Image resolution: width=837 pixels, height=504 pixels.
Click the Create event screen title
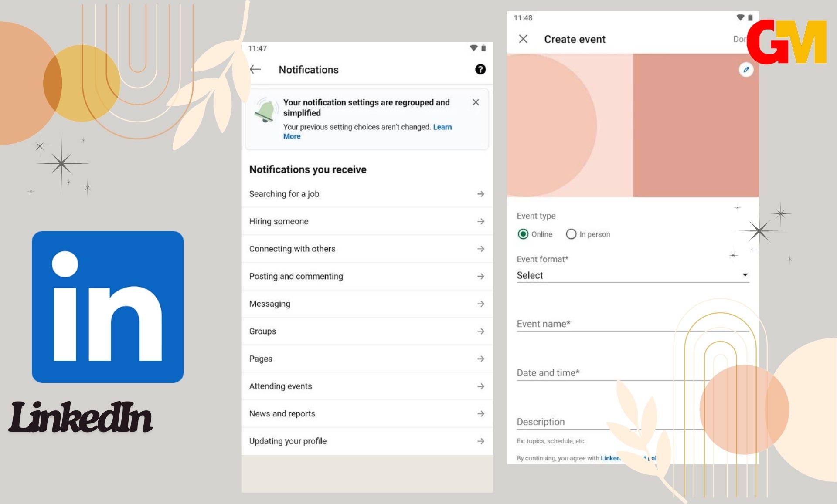pyautogui.click(x=575, y=39)
